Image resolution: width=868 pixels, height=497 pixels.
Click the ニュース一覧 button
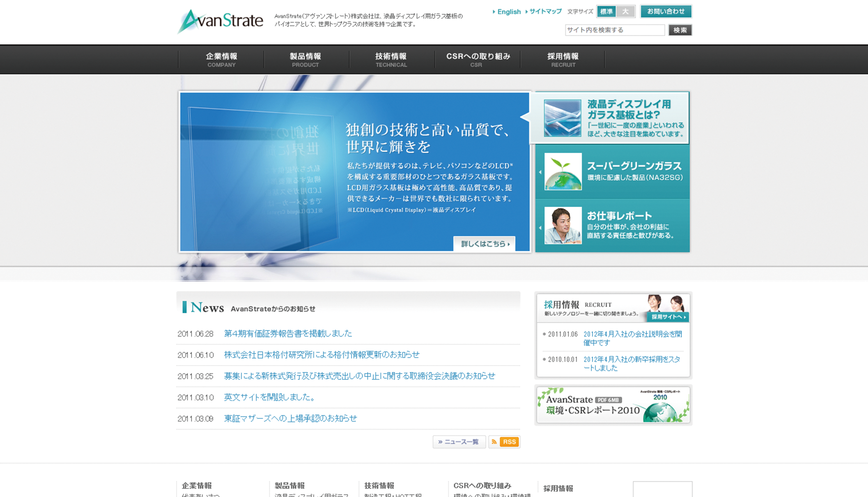coord(459,442)
